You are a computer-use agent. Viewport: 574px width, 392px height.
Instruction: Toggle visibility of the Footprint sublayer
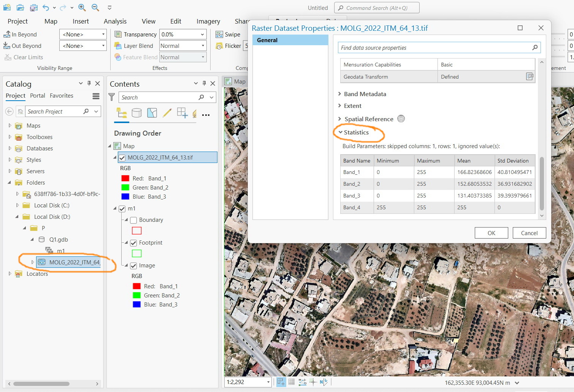point(133,242)
